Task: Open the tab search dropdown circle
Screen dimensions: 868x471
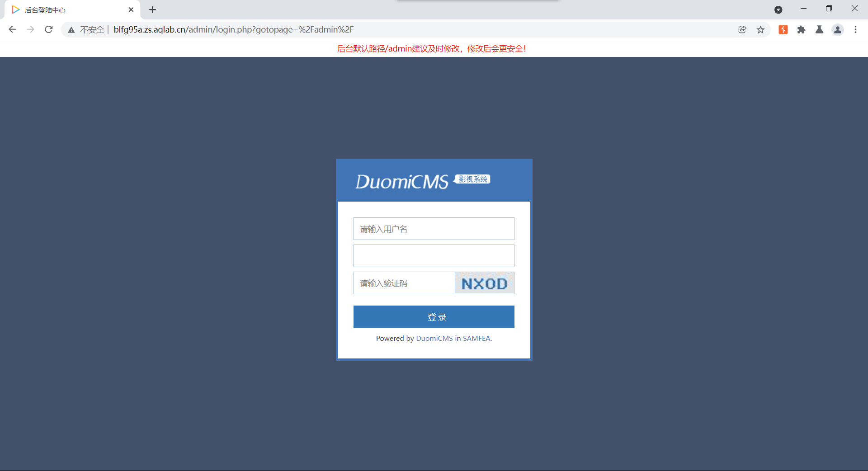Action: pos(778,9)
